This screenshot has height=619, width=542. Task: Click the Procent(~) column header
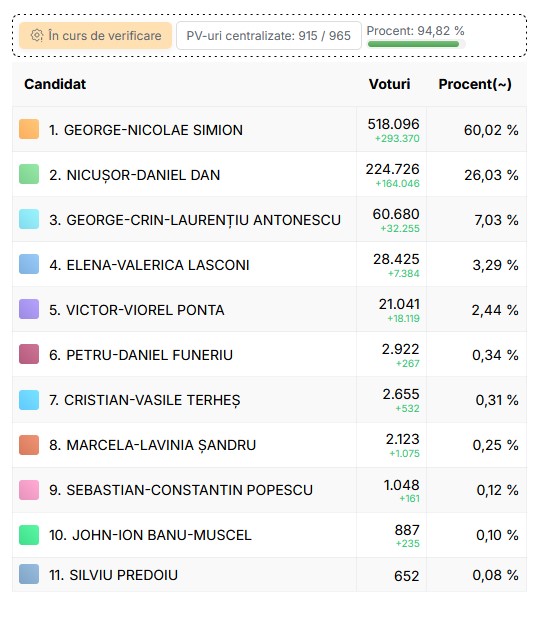pyautogui.click(x=475, y=84)
